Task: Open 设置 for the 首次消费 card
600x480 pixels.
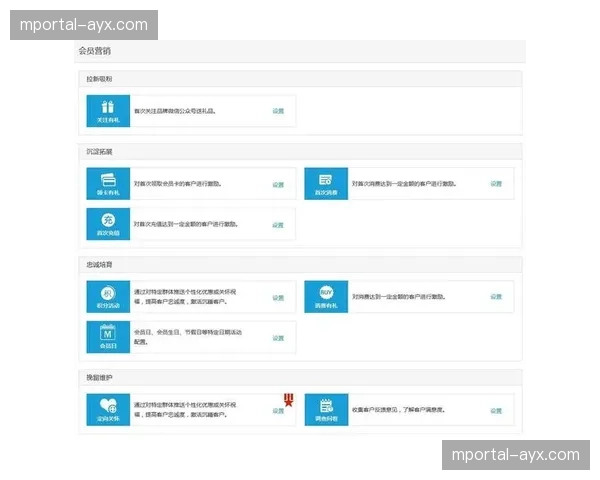Action: pos(495,184)
